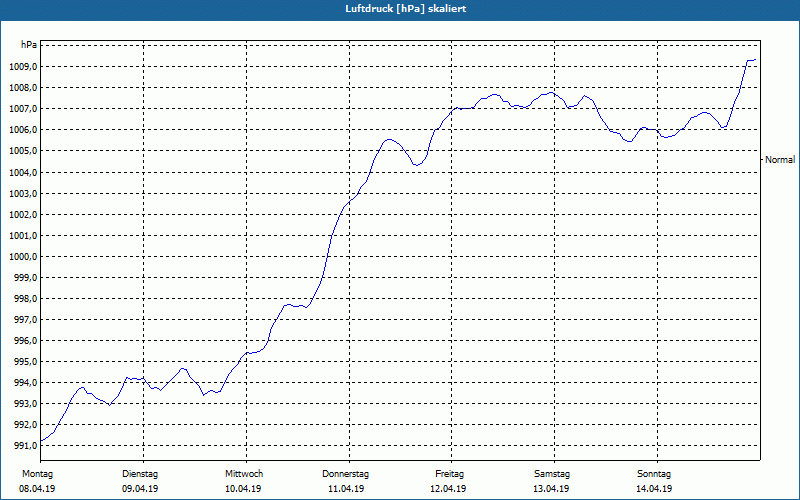Click the 'Freitag' day label
Viewport: 800px width, 500px height.
[449, 474]
